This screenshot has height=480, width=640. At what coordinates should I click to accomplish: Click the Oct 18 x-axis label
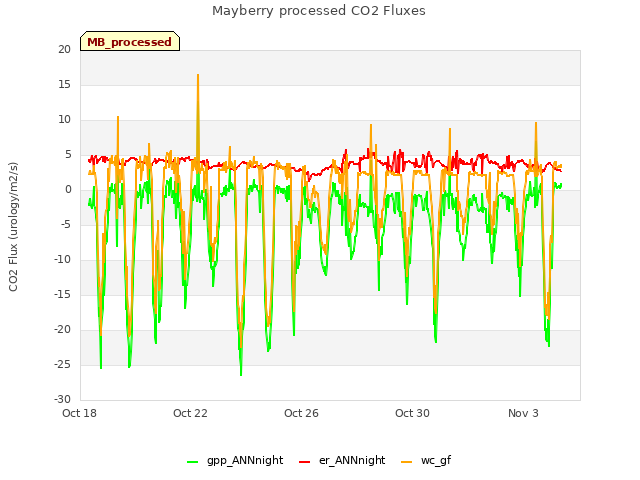[x=79, y=413]
